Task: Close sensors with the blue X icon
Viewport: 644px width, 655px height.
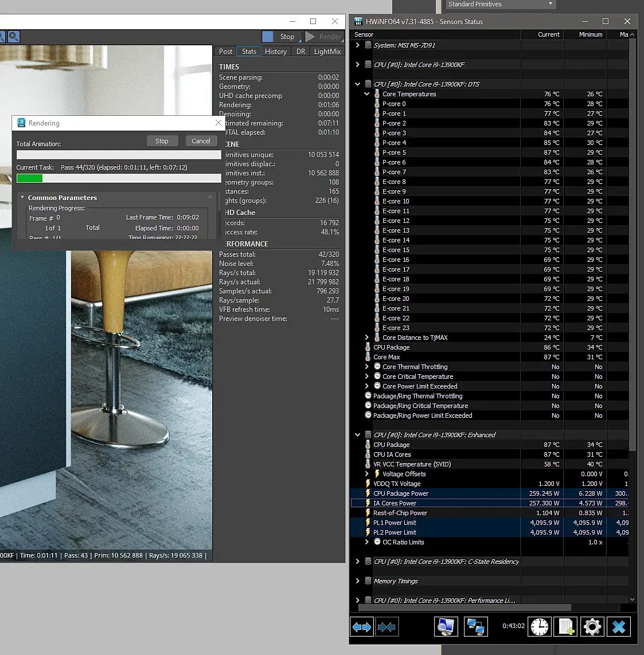Action: pyautogui.click(x=618, y=627)
